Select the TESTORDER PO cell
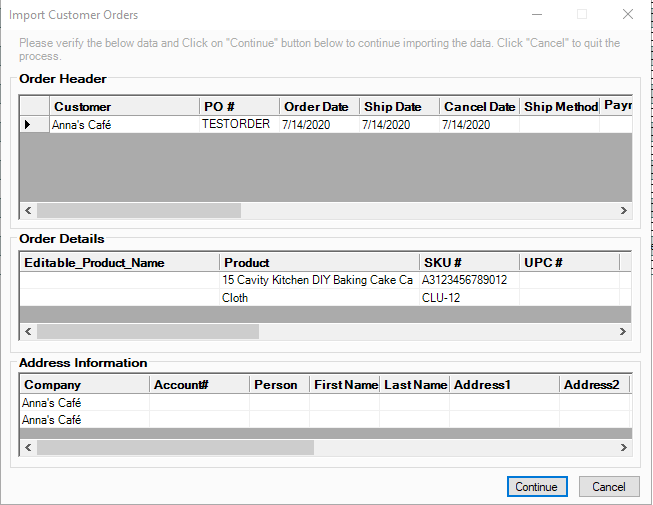Image resolution: width=653 pixels, height=505 pixels. tap(239, 125)
